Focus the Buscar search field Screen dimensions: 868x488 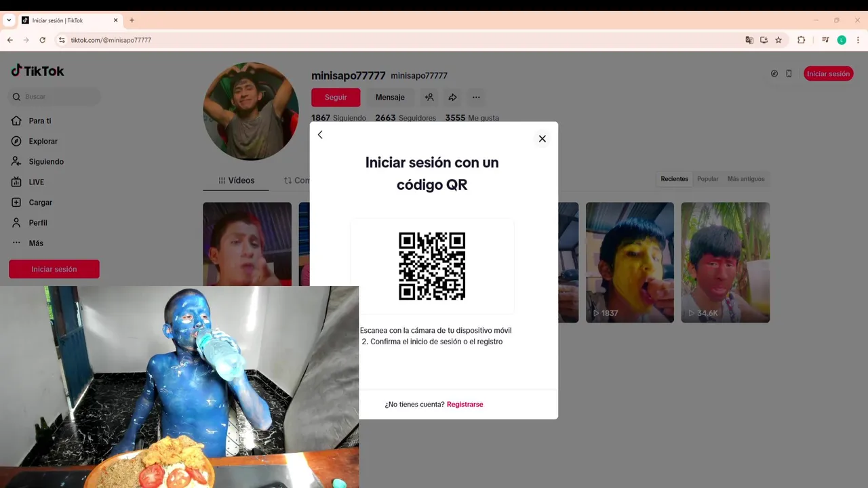point(55,97)
